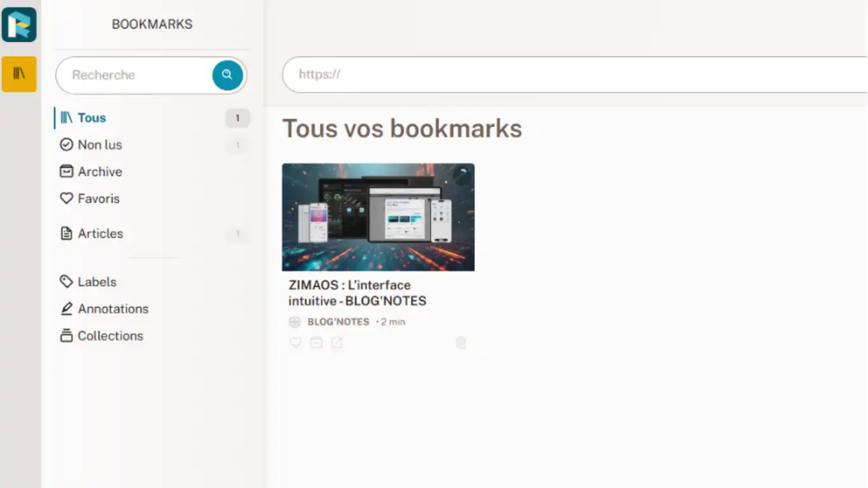
Task: Delete the ZIMAOS bookmark using trash icon
Action: [461, 343]
